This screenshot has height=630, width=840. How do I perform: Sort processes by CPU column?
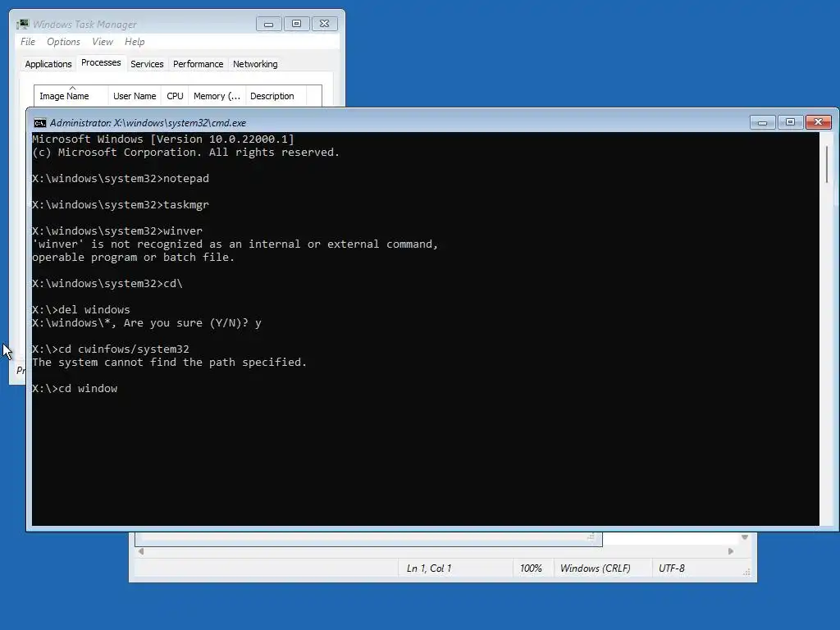pos(175,96)
